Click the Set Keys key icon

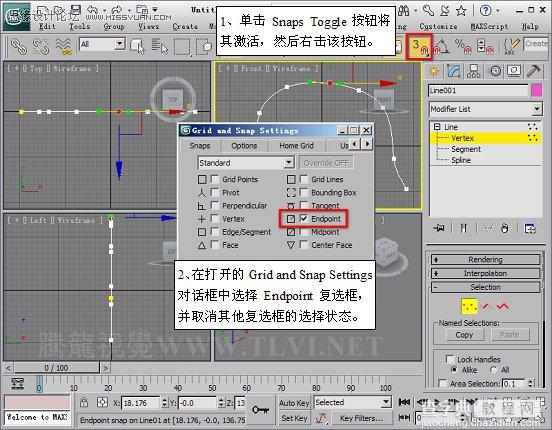(261, 410)
